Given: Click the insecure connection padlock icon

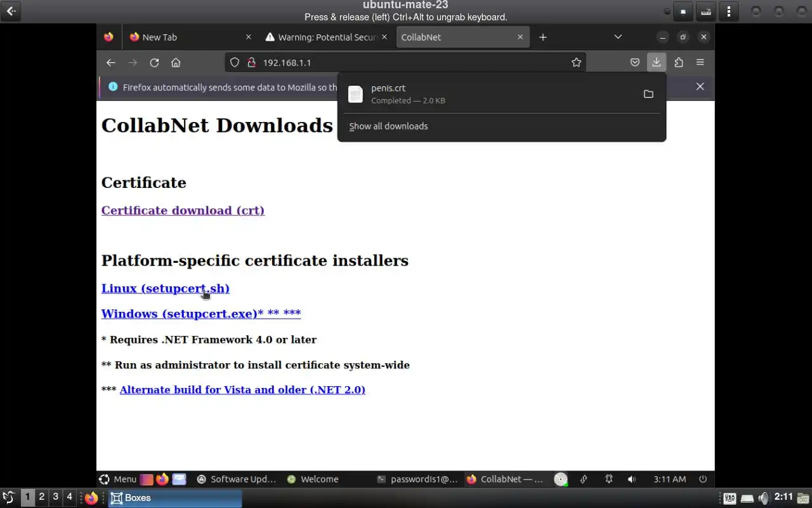Looking at the screenshot, I should tap(251, 62).
